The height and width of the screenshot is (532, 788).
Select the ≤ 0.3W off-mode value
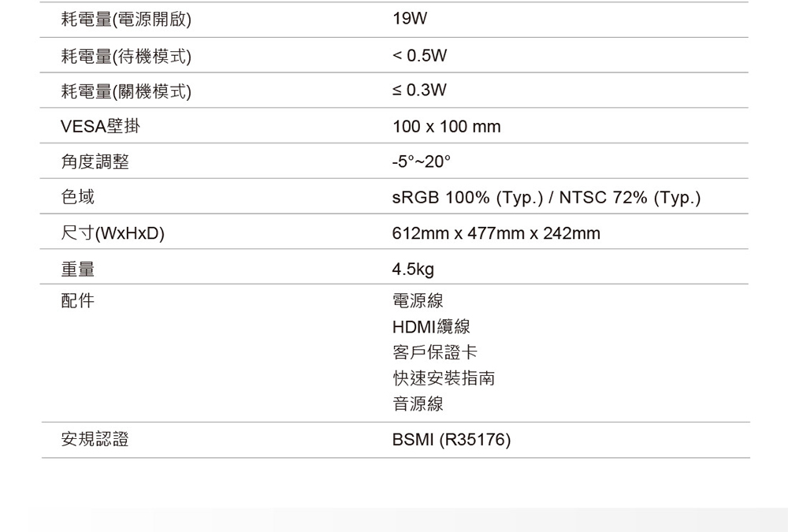(419, 91)
